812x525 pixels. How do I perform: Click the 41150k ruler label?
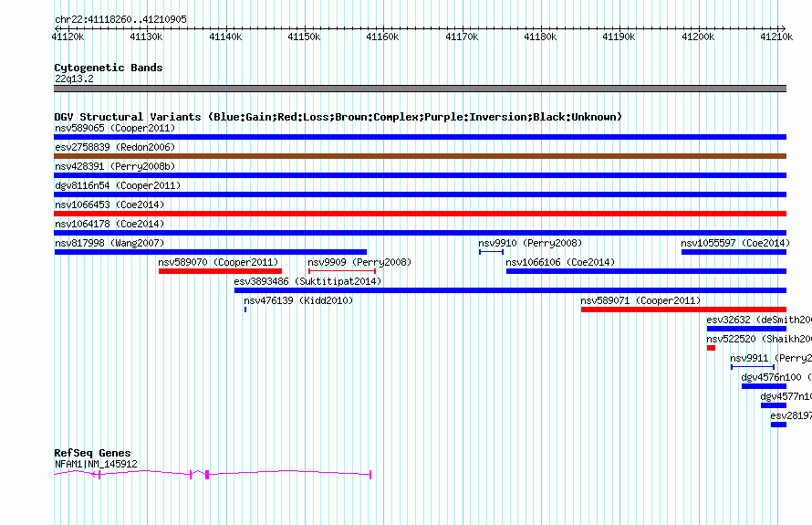coord(304,37)
